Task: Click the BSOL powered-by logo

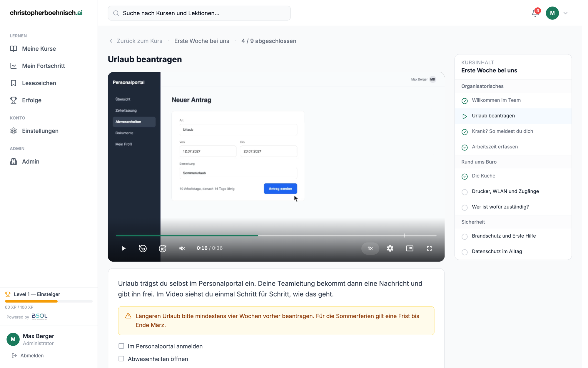Action: pos(40,316)
